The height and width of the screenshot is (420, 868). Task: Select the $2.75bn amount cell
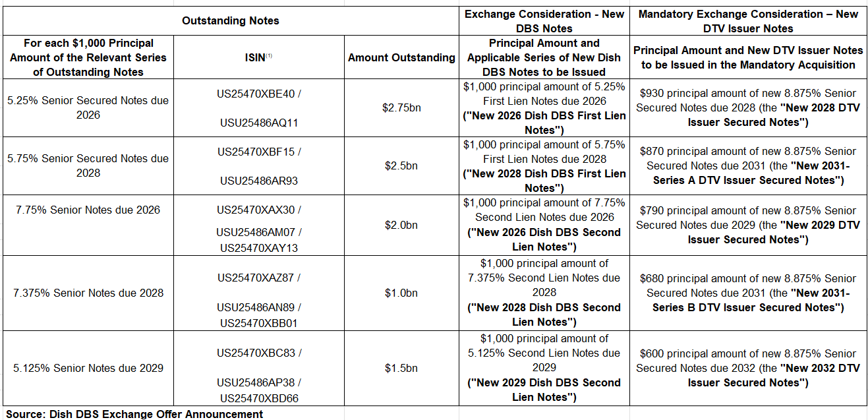(401, 107)
